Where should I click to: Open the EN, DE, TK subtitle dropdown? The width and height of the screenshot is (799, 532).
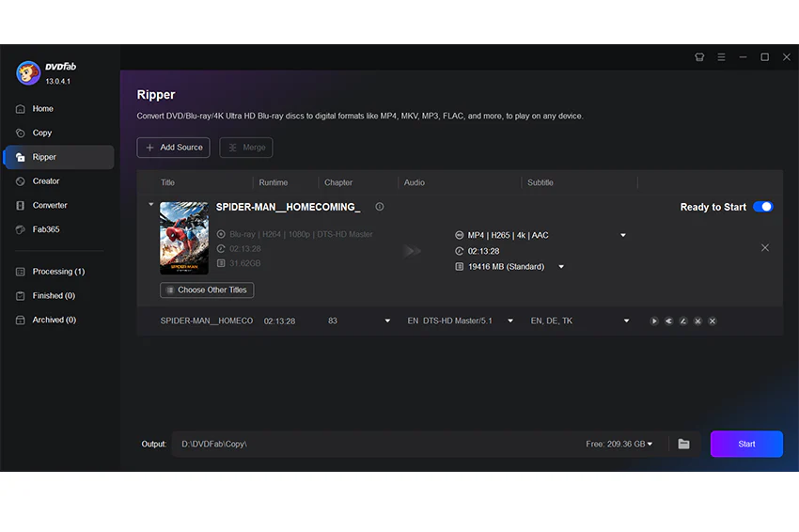click(626, 321)
